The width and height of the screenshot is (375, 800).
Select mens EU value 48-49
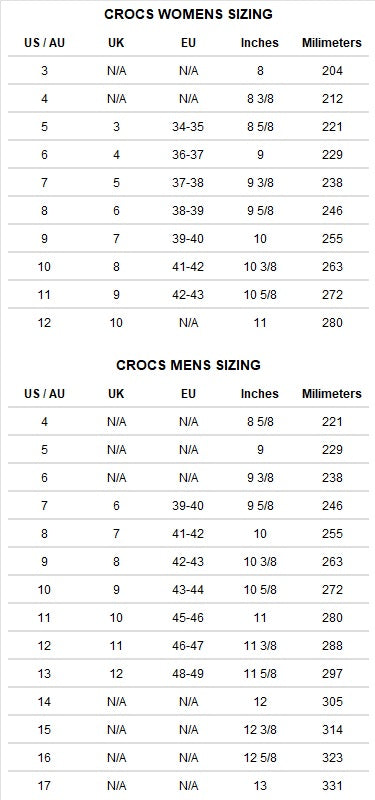point(188,673)
